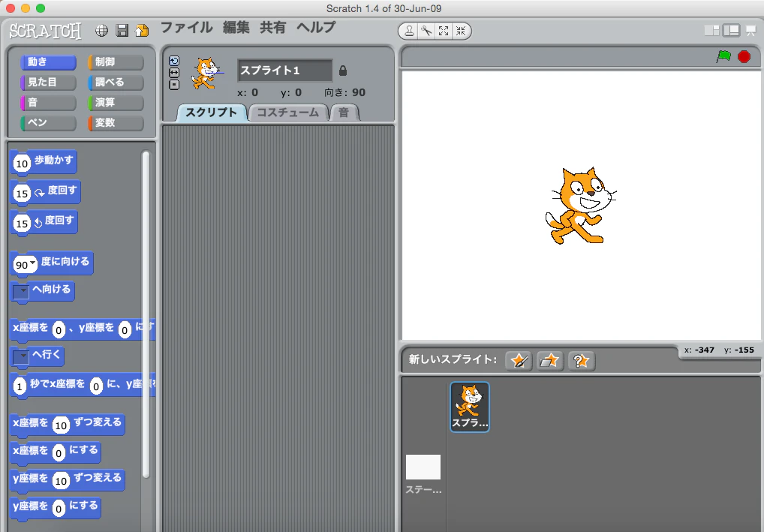Open the ヘルプ menu
This screenshot has width=764, height=532.
point(316,27)
